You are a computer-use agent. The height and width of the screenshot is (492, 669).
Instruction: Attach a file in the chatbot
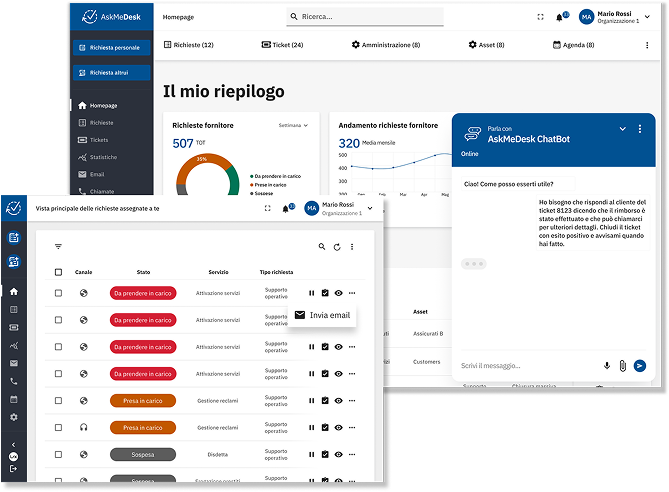[623, 366]
